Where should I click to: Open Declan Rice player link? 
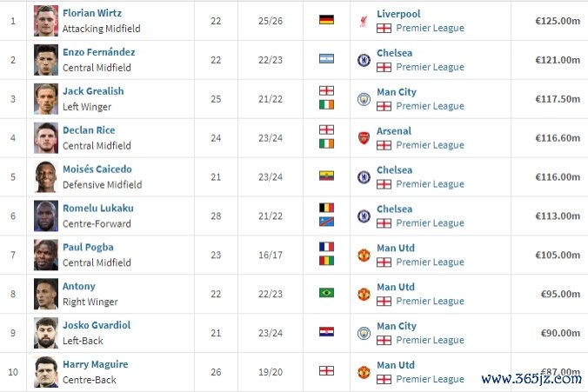89,130
